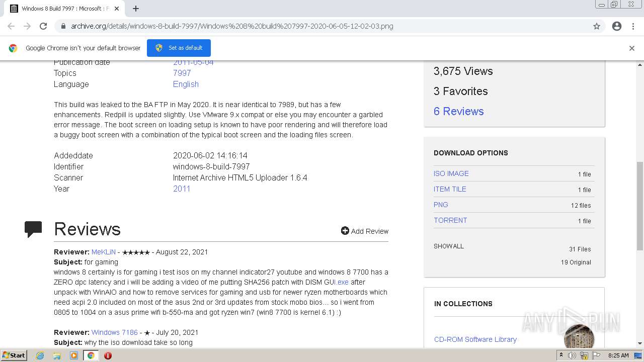Click the 8:25 AM system clock
Image resolution: width=644 pixels, height=362 pixels.
click(x=618, y=355)
